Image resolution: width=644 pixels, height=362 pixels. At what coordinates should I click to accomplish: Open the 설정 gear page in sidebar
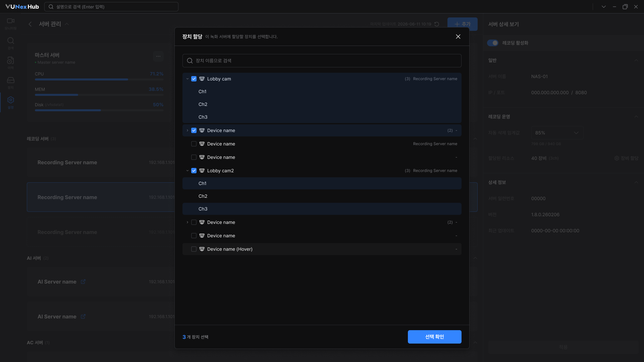[11, 103]
